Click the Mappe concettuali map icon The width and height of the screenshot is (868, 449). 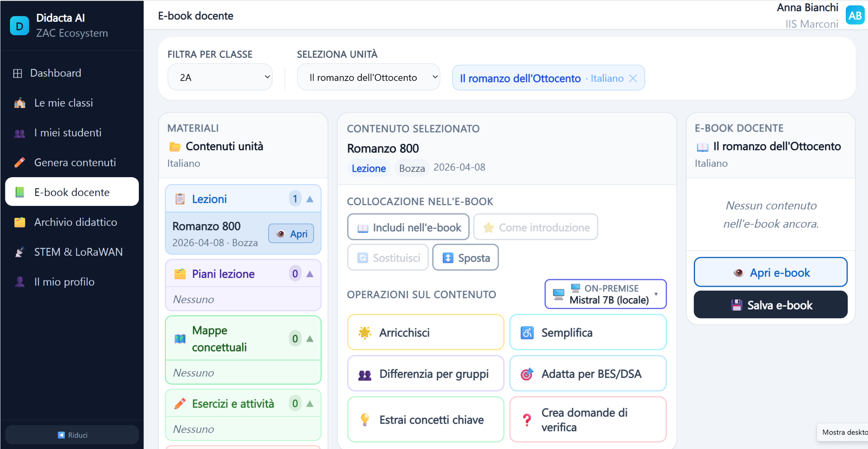[x=180, y=339]
